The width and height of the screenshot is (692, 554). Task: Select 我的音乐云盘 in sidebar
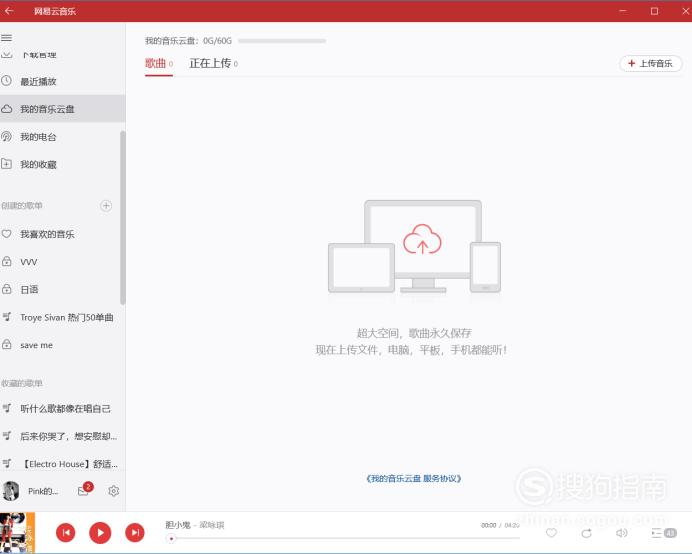coord(63,109)
